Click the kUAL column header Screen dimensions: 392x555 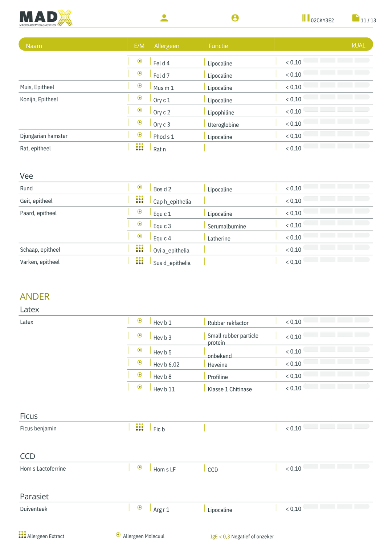click(358, 45)
